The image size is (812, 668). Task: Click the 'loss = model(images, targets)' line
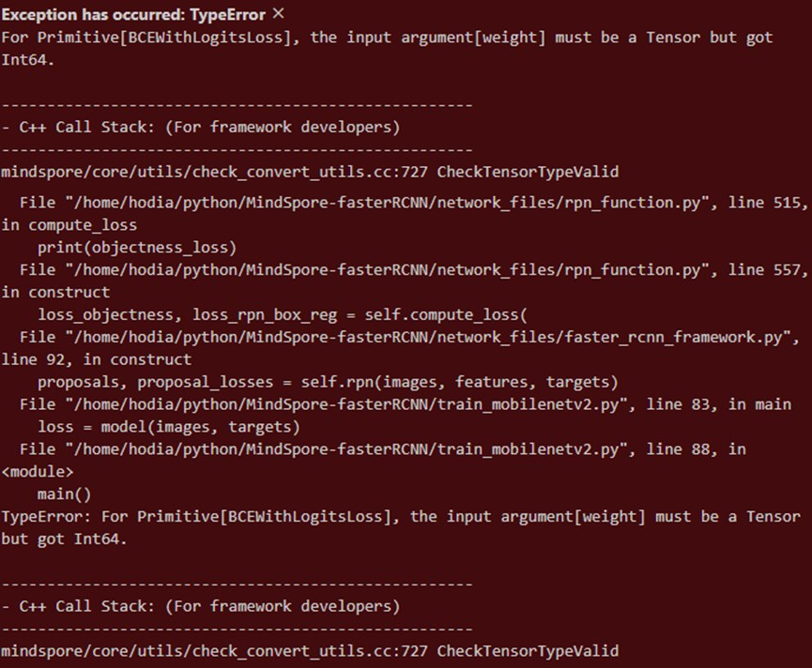[x=169, y=427]
